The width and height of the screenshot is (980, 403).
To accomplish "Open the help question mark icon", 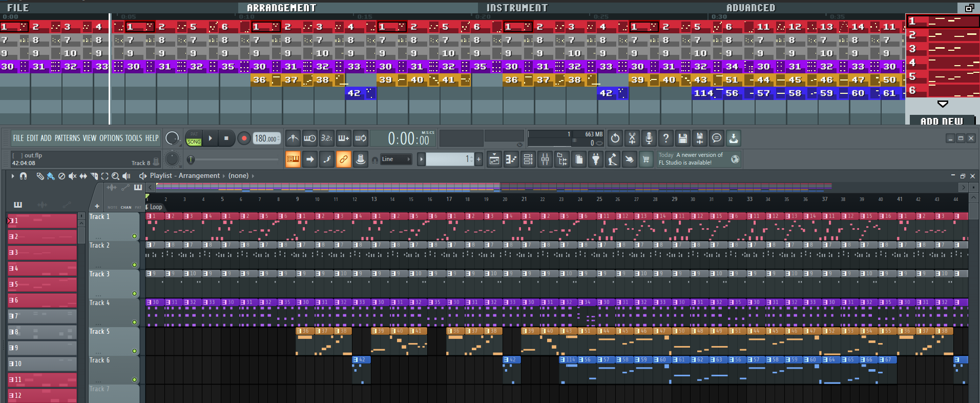I will pyautogui.click(x=666, y=138).
